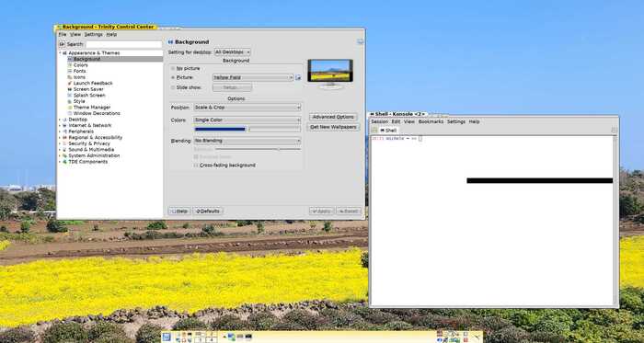644x343 pixels.
Task: Click the Theme Manager entry
Action: point(92,107)
